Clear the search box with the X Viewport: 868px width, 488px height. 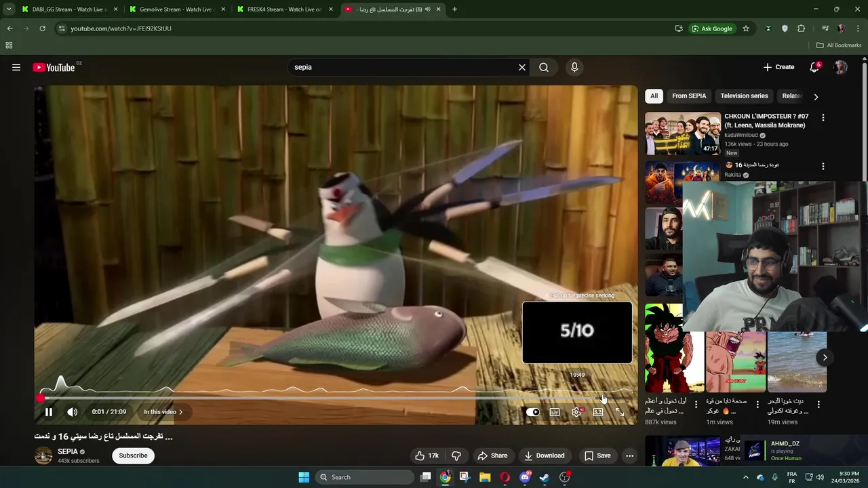[x=522, y=67]
